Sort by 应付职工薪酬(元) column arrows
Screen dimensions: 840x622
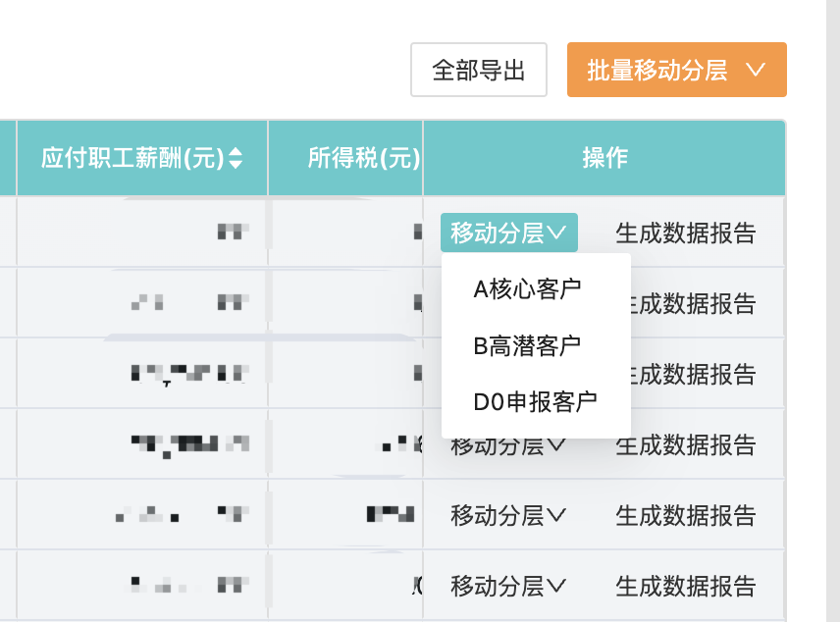click(236, 158)
